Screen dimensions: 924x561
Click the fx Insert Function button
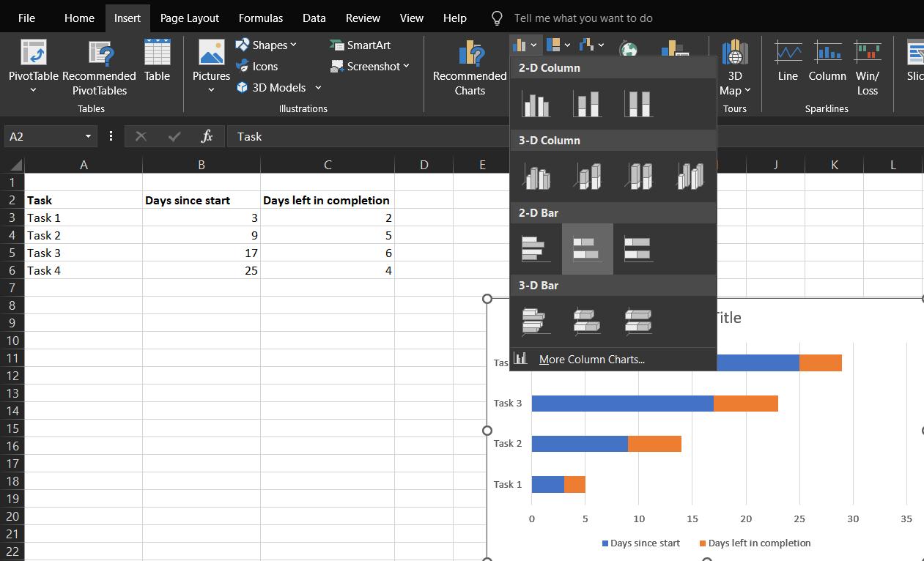click(207, 136)
